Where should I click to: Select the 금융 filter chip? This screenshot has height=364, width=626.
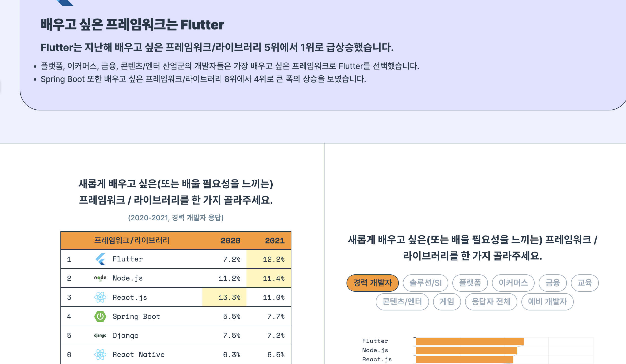pyautogui.click(x=553, y=283)
